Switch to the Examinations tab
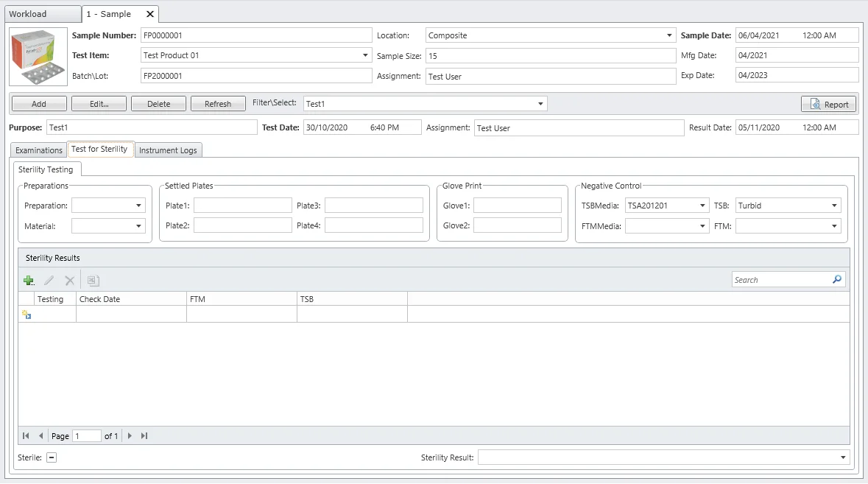The height and width of the screenshot is (484, 868). click(x=39, y=150)
